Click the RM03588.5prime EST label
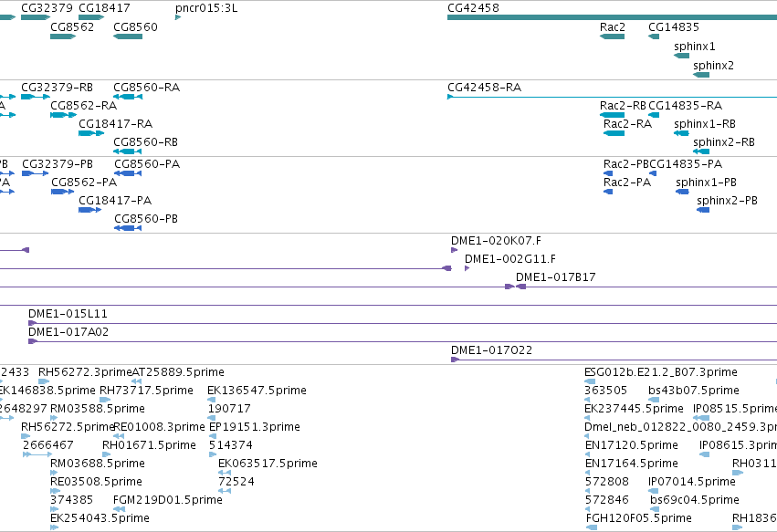This screenshot has height=532, width=777. (97, 409)
